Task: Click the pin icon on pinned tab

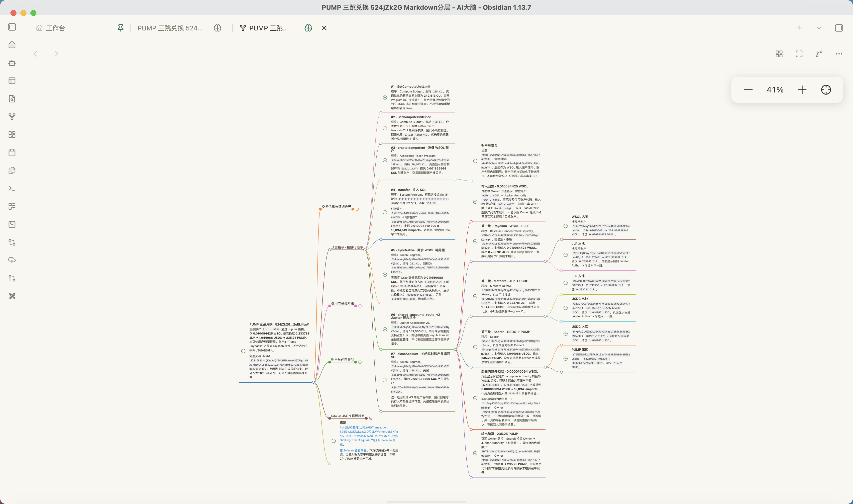Action: [121, 28]
